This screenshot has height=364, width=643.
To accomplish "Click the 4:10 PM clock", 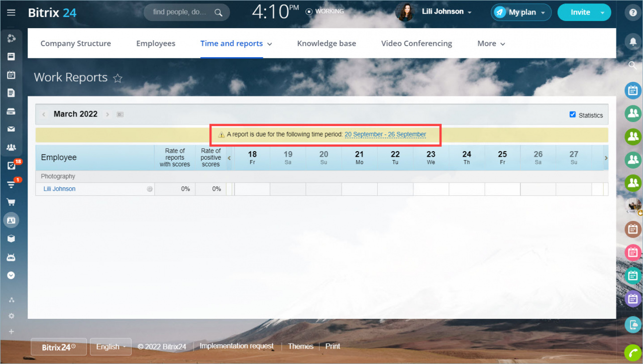I will tap(275, 12).
